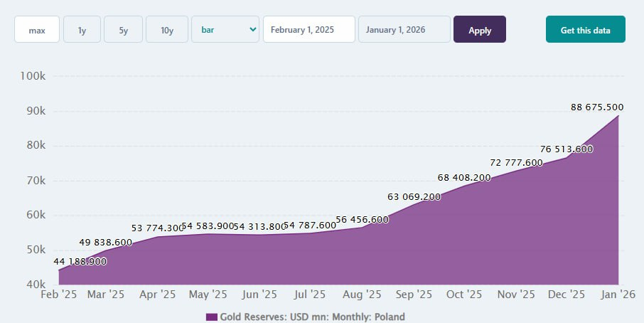Set chart range to 10y

[167, 30]
